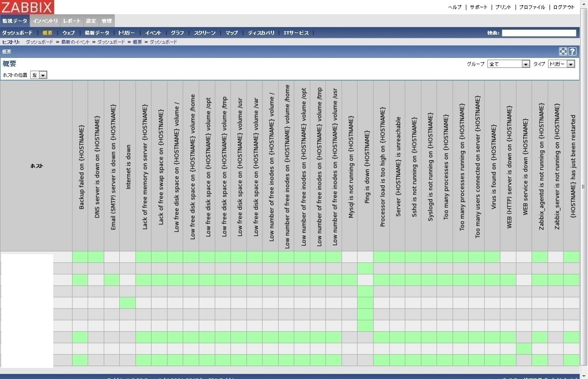Open the ホストの位置 dropdown set to 左
The height and width of the screenshot is (379, 588).
39,75
